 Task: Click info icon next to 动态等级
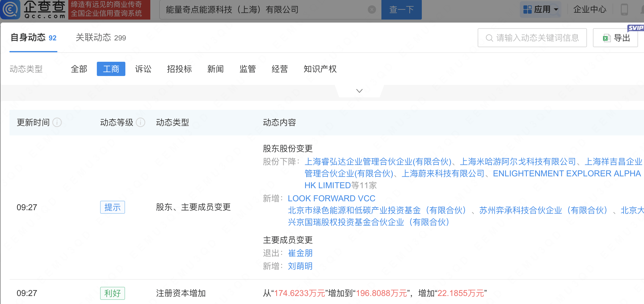tap(141, 122)
